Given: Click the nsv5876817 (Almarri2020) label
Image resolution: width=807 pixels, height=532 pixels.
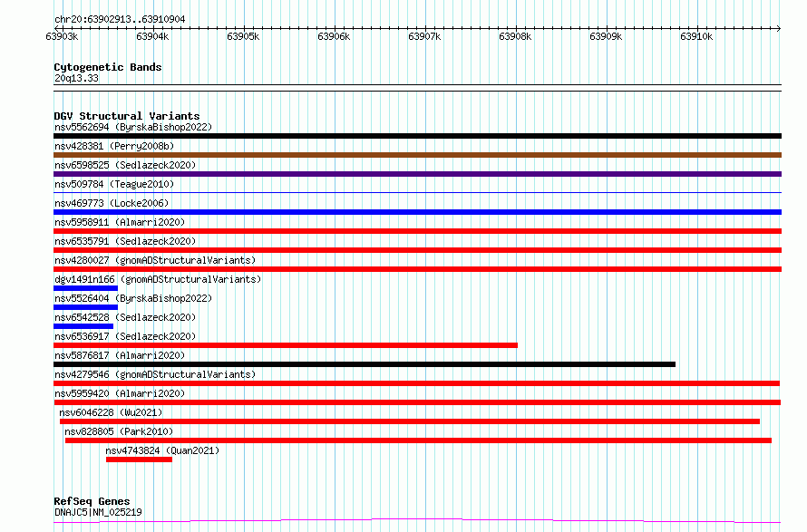Looking at the screenshot, I should (120, 355).
